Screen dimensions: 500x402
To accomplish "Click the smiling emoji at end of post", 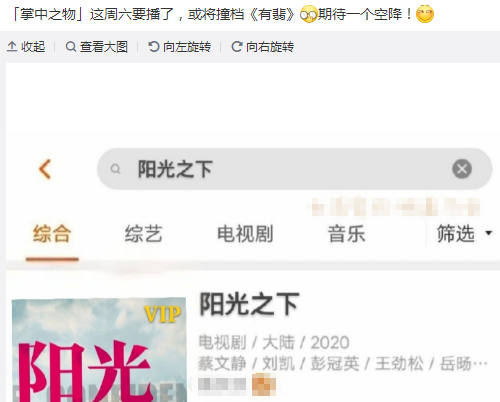I will click(425, 14).
